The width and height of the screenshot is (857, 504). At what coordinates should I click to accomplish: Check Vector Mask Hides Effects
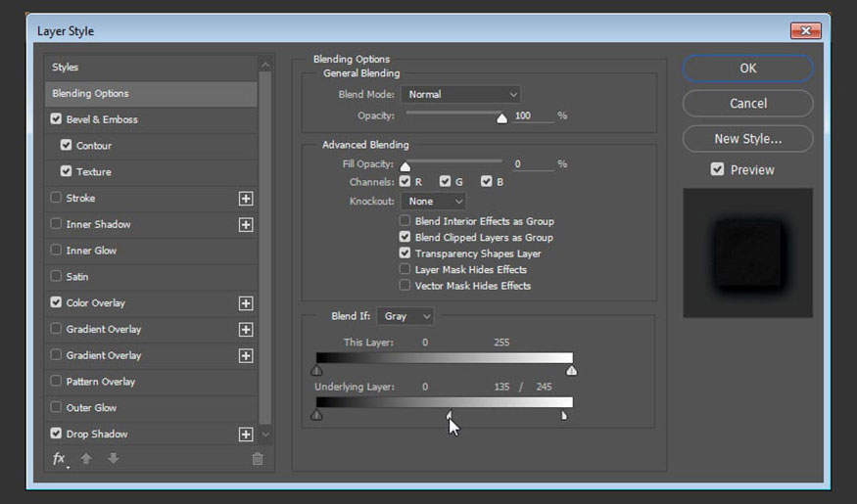click(405, 285)
